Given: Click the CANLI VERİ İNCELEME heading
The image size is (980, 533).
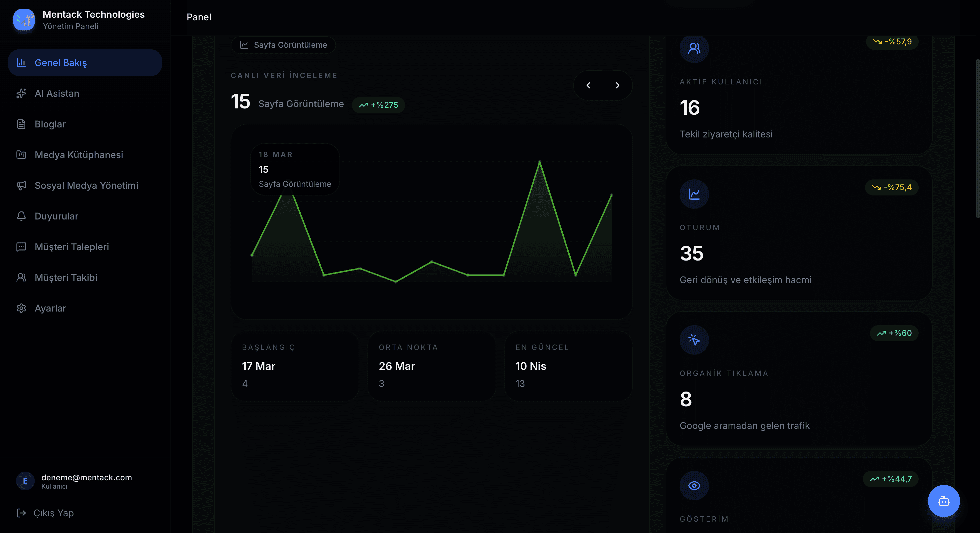Looking at the screenshot, I should click(x=284, y=75).
